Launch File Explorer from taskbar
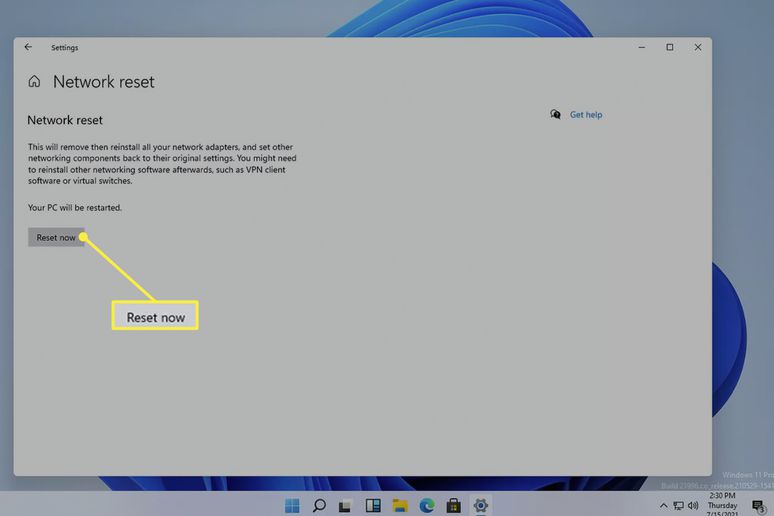The height and width of the screenshot is (516, 774). (400, 505)
